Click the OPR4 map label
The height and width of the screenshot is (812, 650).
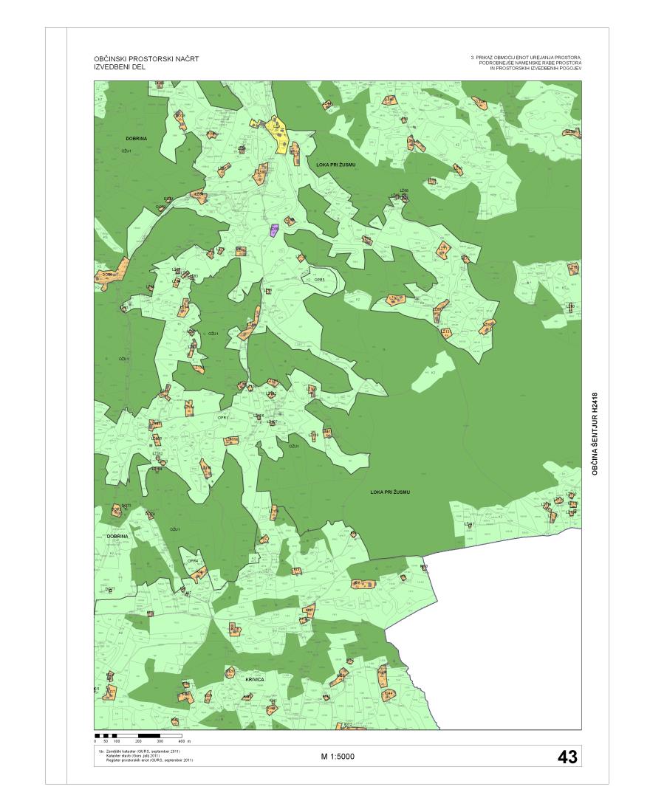pyautogui.click(x=193, y=561)
